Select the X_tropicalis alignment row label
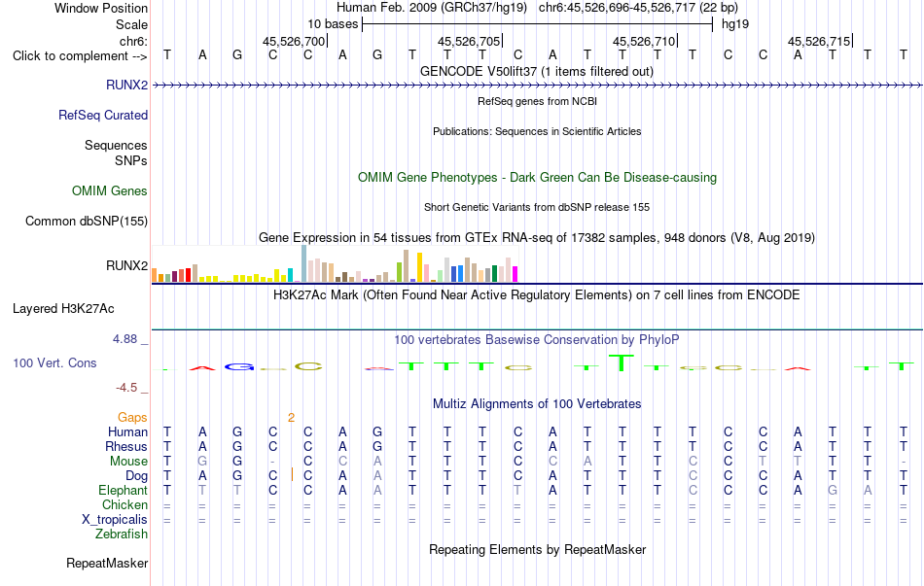The height and width of the screenshot is (586, 924). pos(115,520)
